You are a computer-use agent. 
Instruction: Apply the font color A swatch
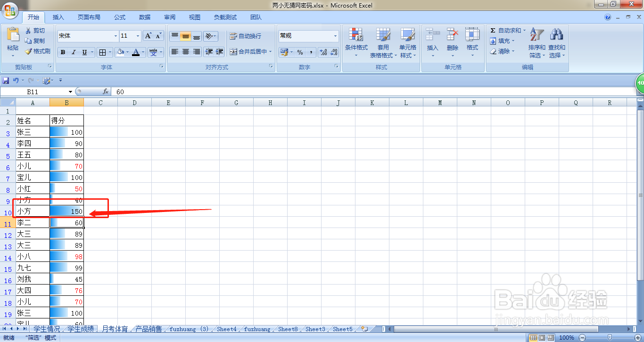click(x=136, y=52)
